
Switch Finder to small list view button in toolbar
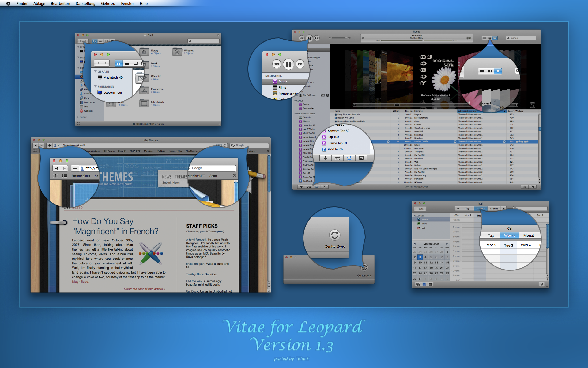100,41
